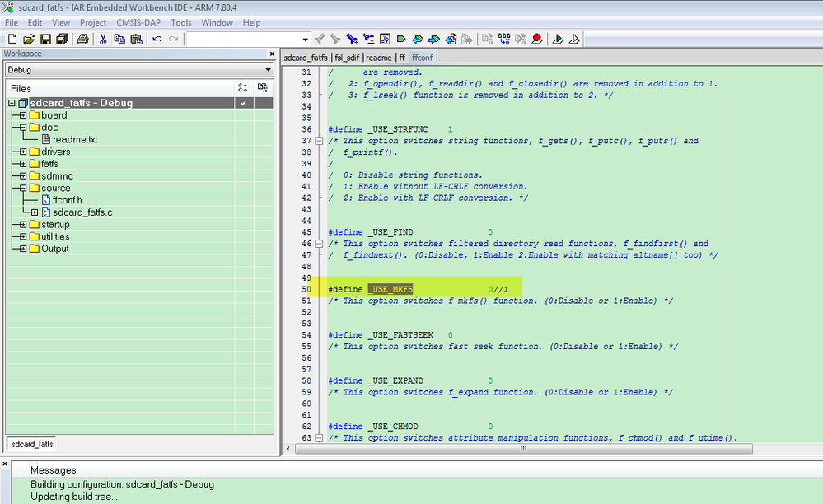Expand the sdcard_fatfs.c file node
This screenshot has width=823, height=504.
(35, 212)
